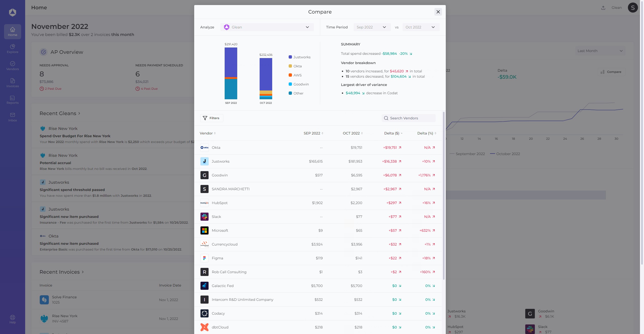This screenshot has height=334, width=644.
Task: Click the Intercom R&D I icon
Action: pyautogui.click(x=204, y=300)
